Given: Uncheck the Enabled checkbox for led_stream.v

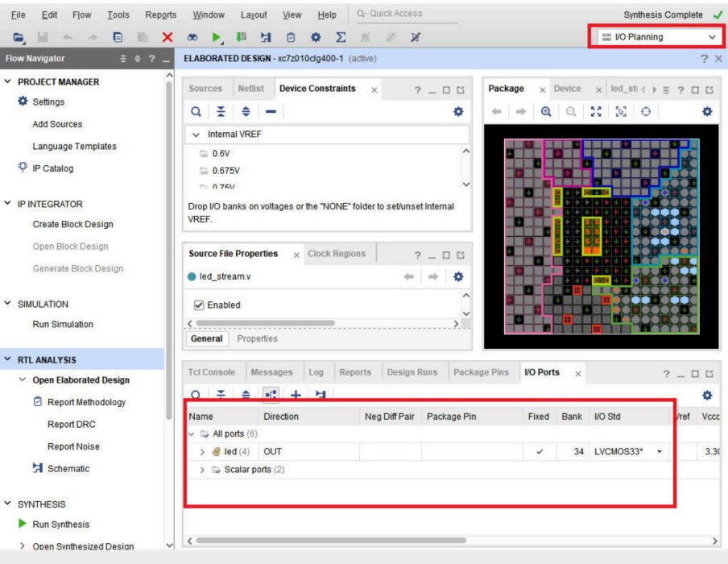Looking at the screenshot, I should [199, 305].
